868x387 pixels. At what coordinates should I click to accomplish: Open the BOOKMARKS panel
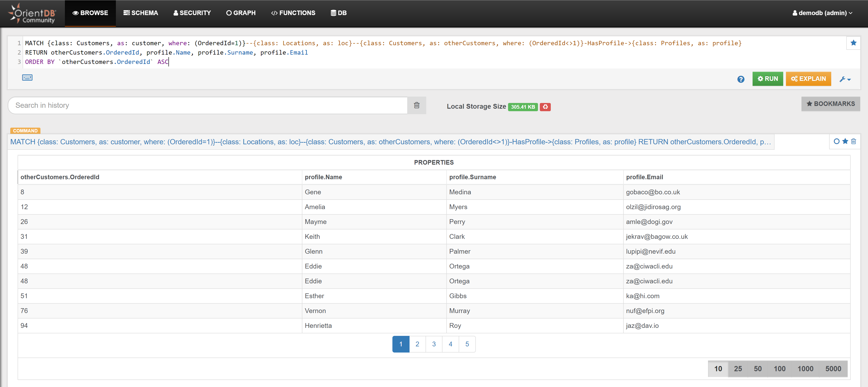pos(830,104)
